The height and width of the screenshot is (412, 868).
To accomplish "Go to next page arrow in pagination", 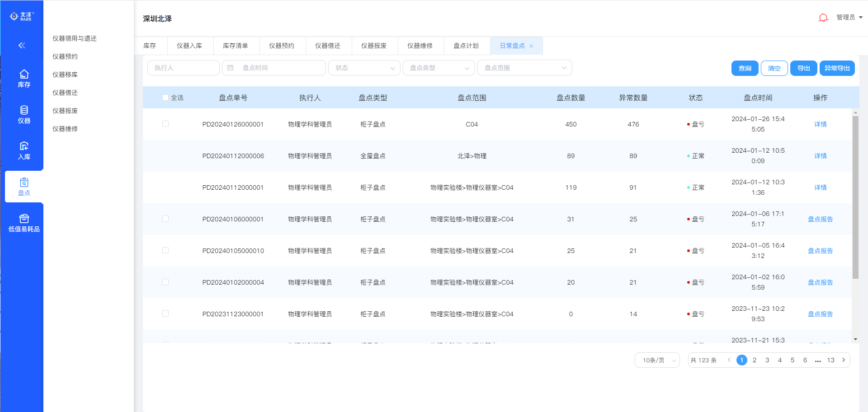I will pos(844,360).
